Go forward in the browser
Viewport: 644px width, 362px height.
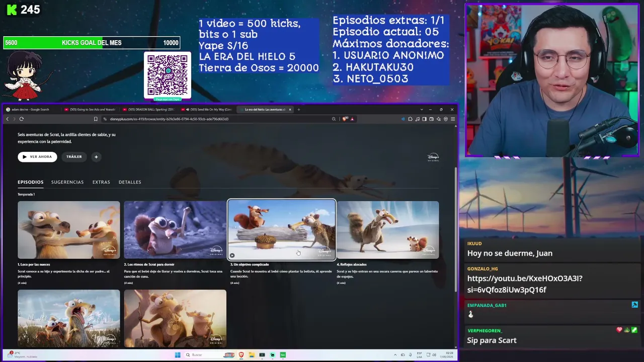point(14,119)
